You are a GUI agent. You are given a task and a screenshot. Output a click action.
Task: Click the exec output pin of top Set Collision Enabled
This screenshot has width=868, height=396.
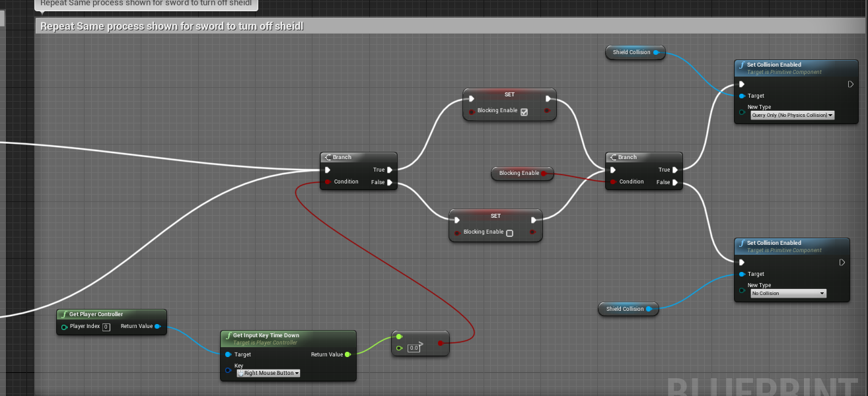[851, 84]
